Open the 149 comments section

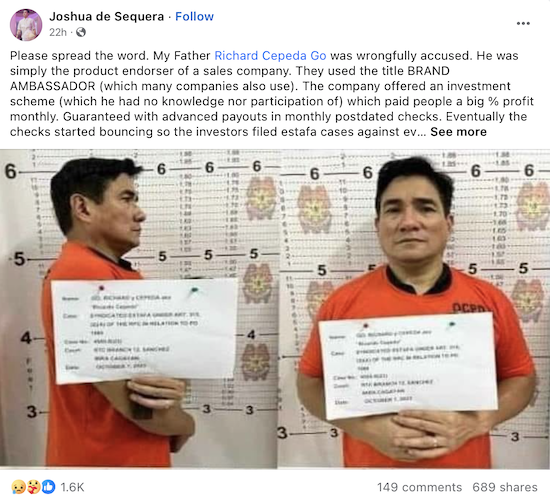[x=420, y=487]
